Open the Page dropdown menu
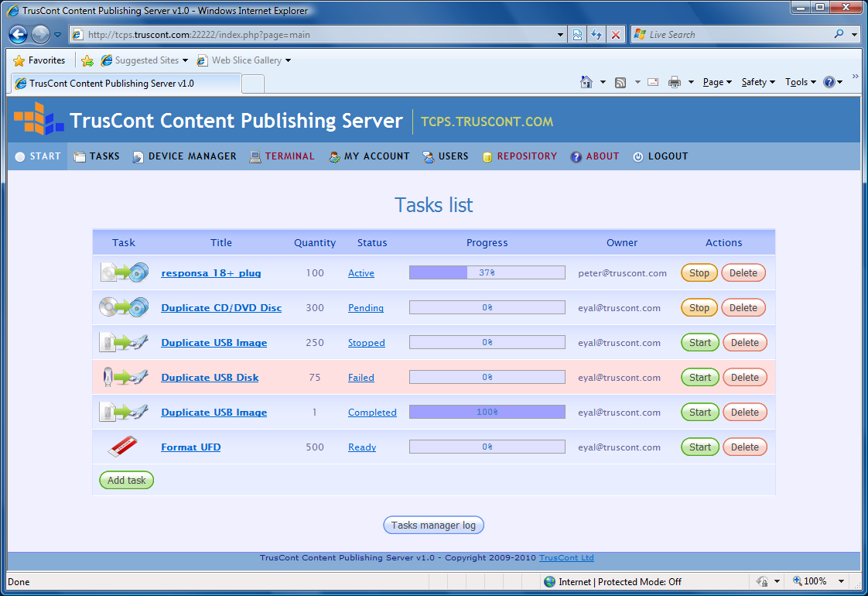The height and width of the screenshot is (596, 868). click(716, 82)
